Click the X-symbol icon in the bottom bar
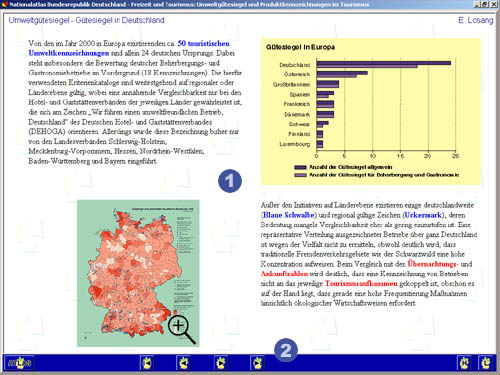The width and height of the screenshot is (500, 375). pyautogui.click(x=464, y=363)
